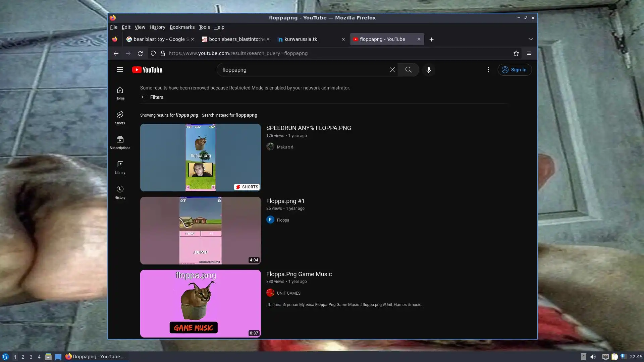Screen dimensions: 644x362
Task: Open the Floppa.Png Game Music thumbnail
Action: [200, 303]
